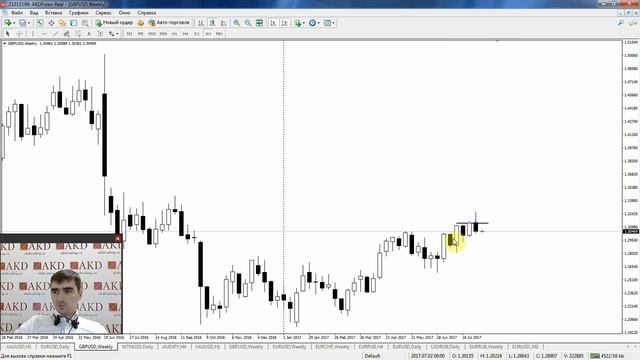
Task: Switch timeframe to H1
Action: [x=174, y=33]
